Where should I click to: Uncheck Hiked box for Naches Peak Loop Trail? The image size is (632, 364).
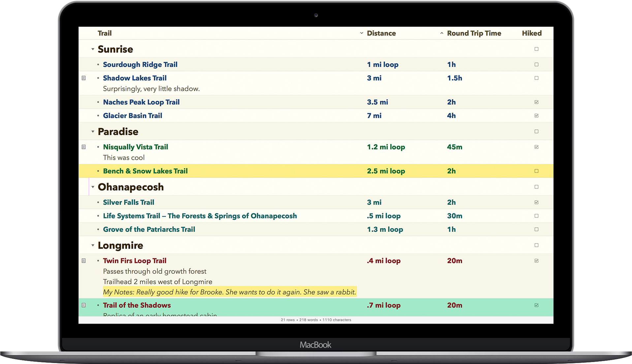[x=536, y=102]
